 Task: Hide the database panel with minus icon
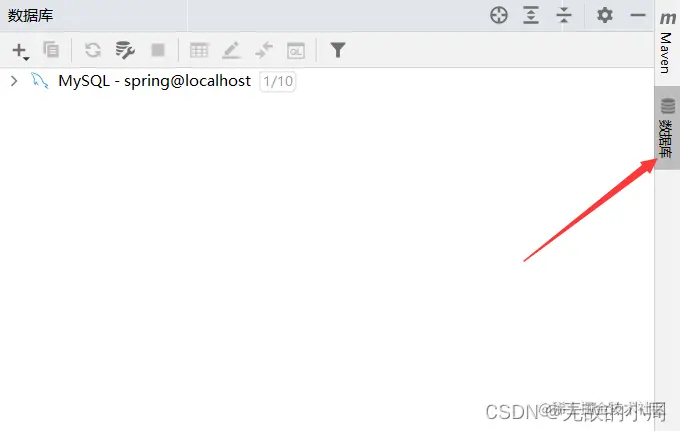(638, 15)
